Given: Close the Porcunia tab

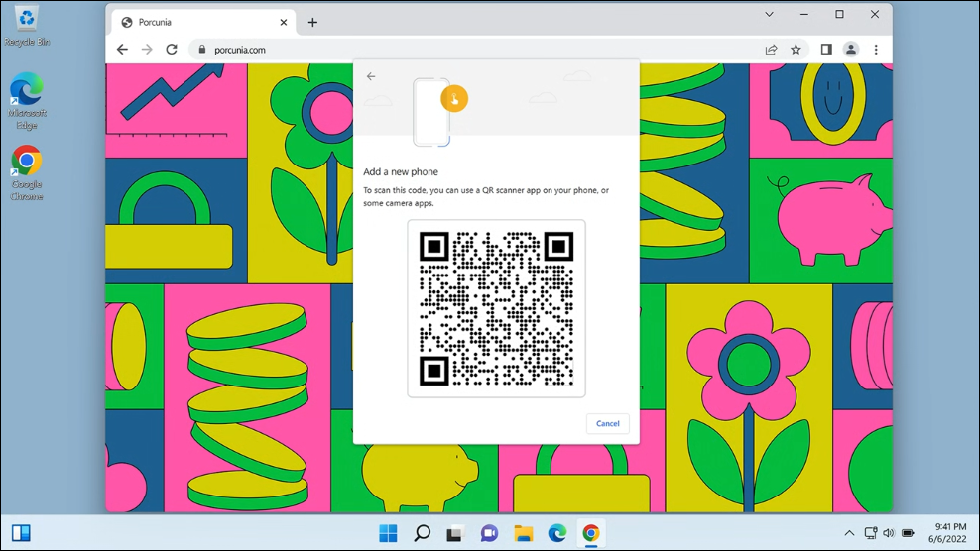Looking at the screenshot, I should [x=283, y=23].
